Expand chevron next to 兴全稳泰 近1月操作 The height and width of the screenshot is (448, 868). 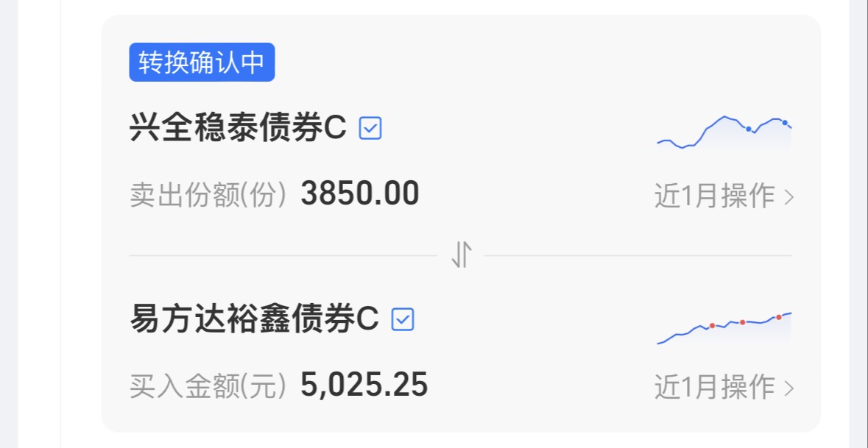point(789,197)
